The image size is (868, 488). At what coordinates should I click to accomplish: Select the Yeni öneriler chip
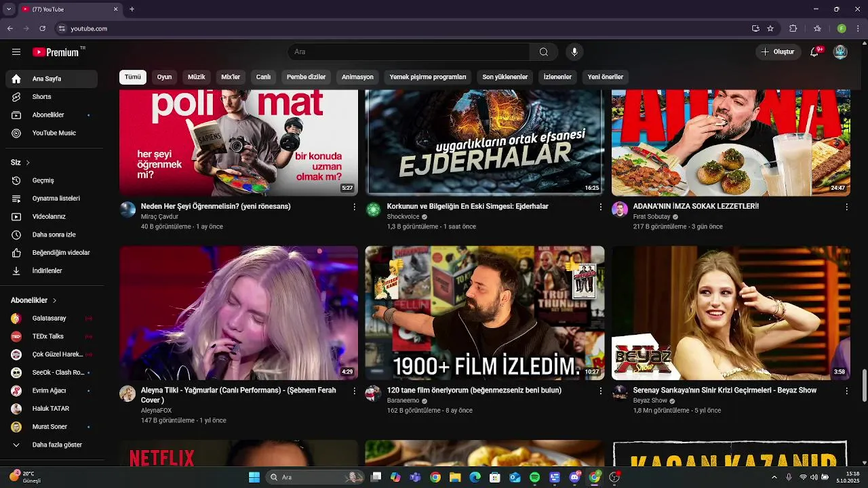coord(606,77)
